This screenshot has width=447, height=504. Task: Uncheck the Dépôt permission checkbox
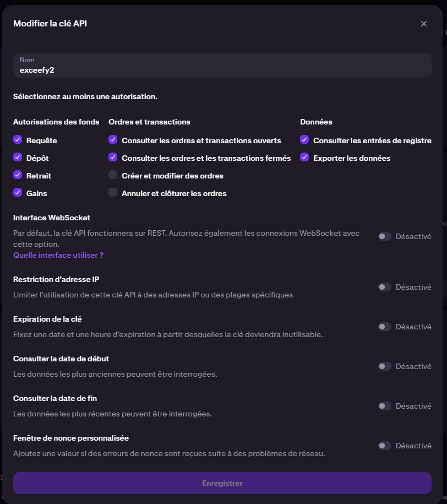pos(18,158)
